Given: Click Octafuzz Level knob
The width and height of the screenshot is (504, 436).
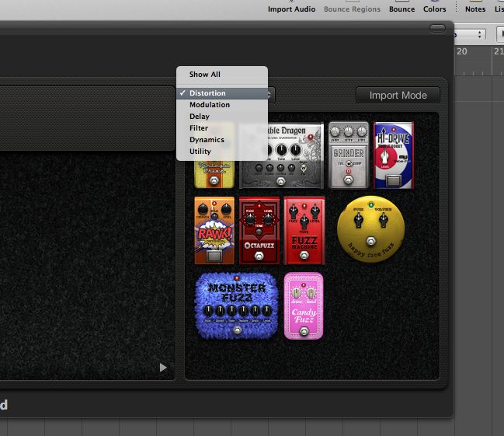Looking at the screenshot, I should (268, 219).
